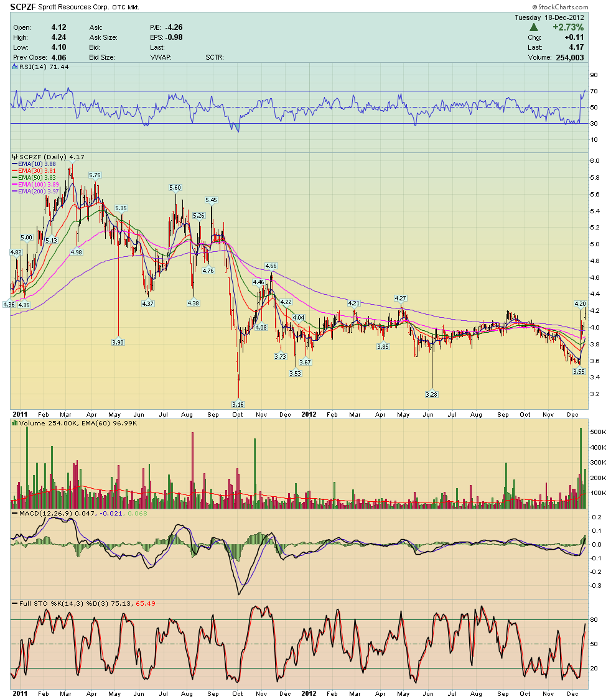The image size is (616, 699).
Task: Click the 3.73 price label
Action: pyautogui.click(x=280, y=356)
